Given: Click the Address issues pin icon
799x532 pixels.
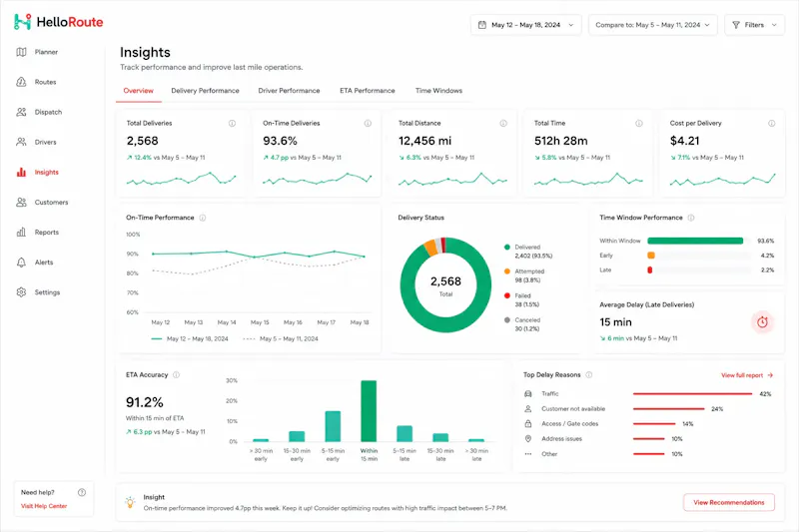Looking at the screenshot, I should (x=528, y=439).
